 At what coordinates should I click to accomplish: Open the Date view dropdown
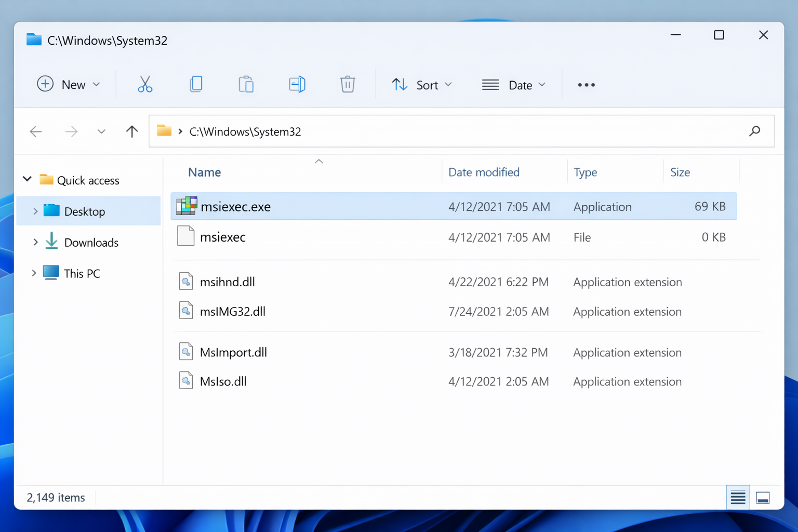514,85
